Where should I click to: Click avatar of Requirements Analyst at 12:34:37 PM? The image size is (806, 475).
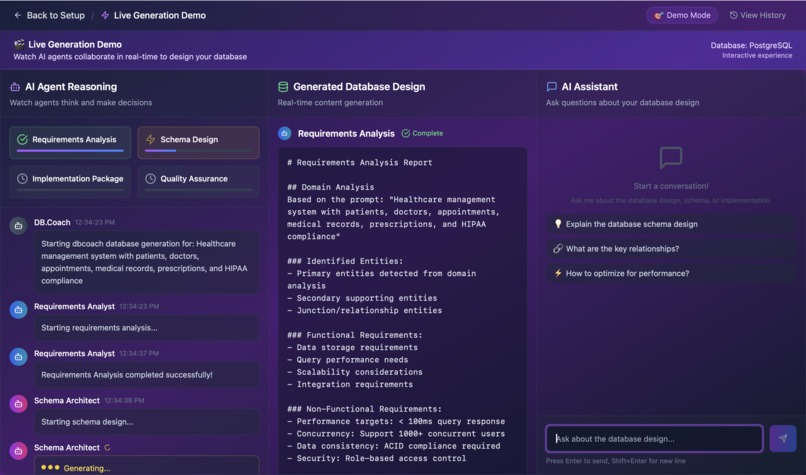[19, 357]
